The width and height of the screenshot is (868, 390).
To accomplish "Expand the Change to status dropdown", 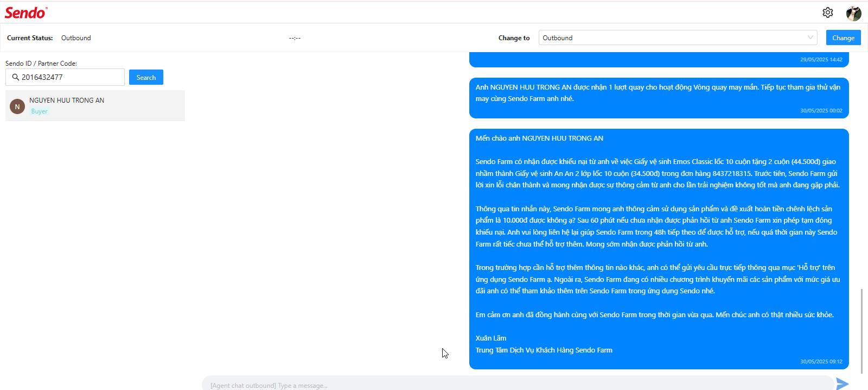I will 678,37.
